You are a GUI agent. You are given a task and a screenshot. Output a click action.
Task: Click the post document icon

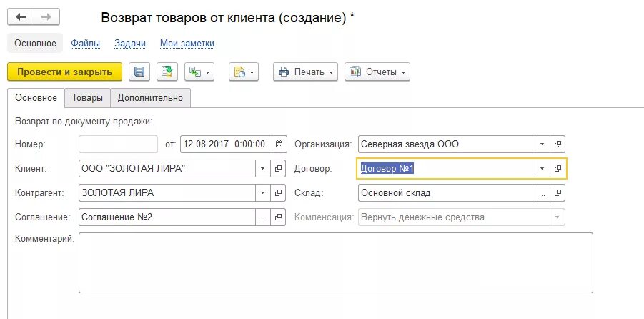[x=167, y=72]
